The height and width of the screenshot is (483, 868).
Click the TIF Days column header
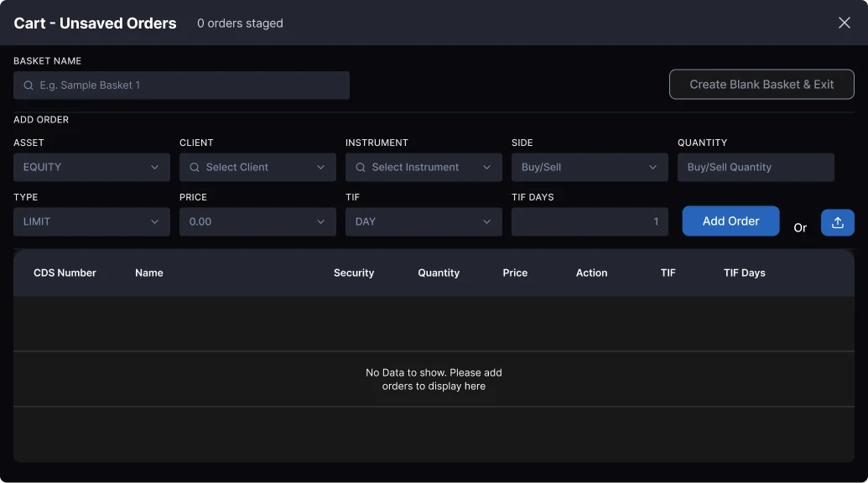coord(744,273)
